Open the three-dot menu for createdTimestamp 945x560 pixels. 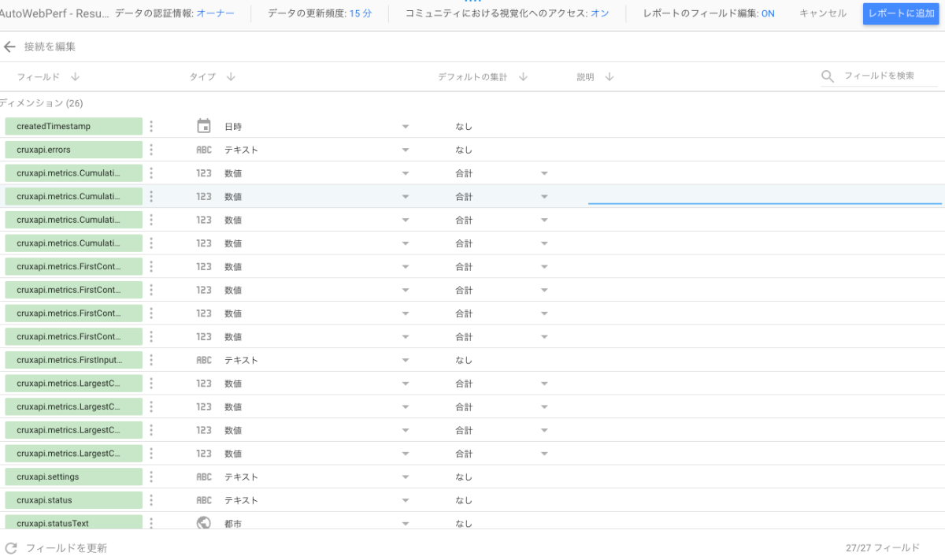[151, 126]
